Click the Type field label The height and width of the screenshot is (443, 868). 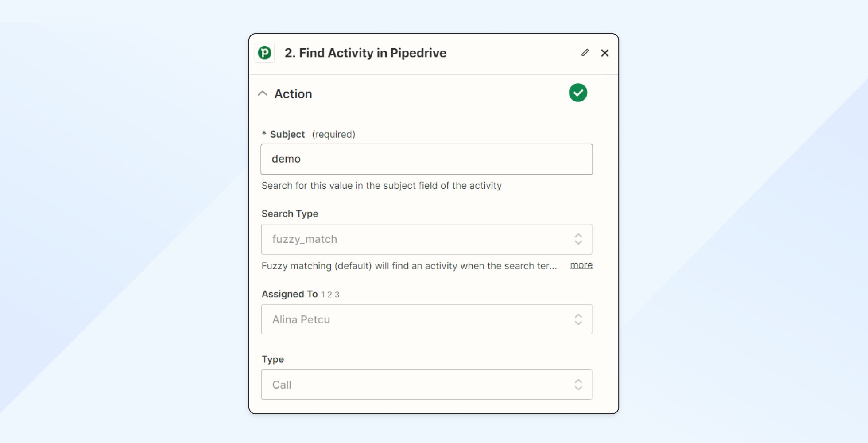(273, 359)
